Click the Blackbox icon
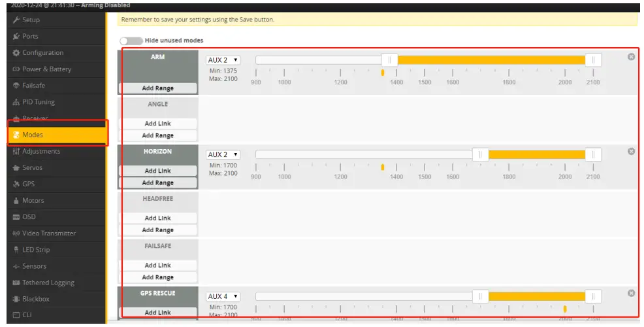 [x=16, y=299]
